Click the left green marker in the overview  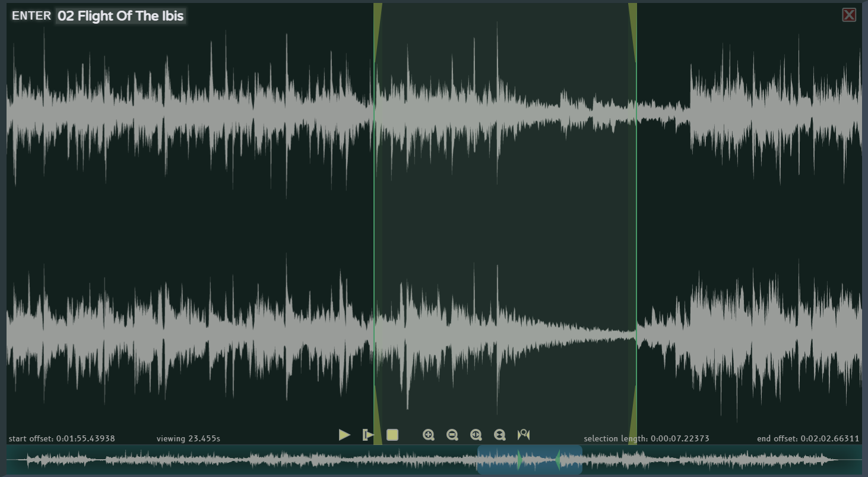click(519, 460)
